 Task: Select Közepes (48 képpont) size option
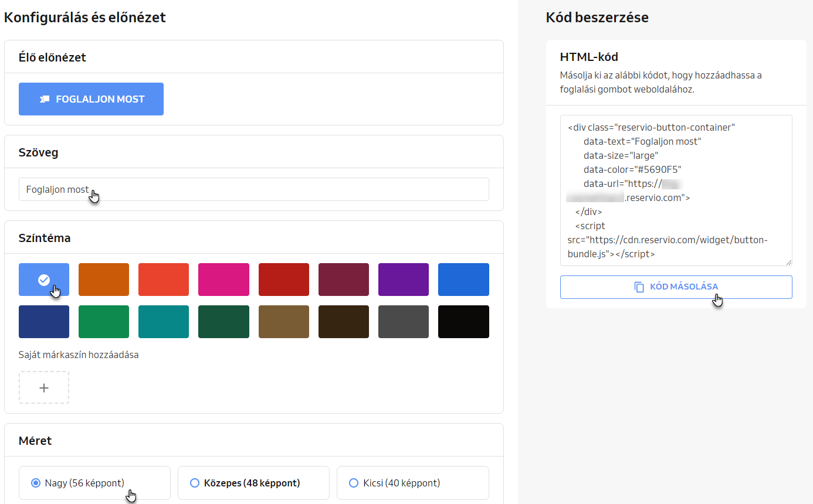tap(253, 483)
